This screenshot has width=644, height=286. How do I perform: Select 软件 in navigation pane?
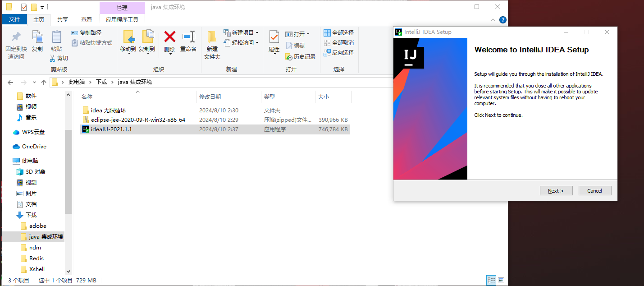click(x=31, y=96)
